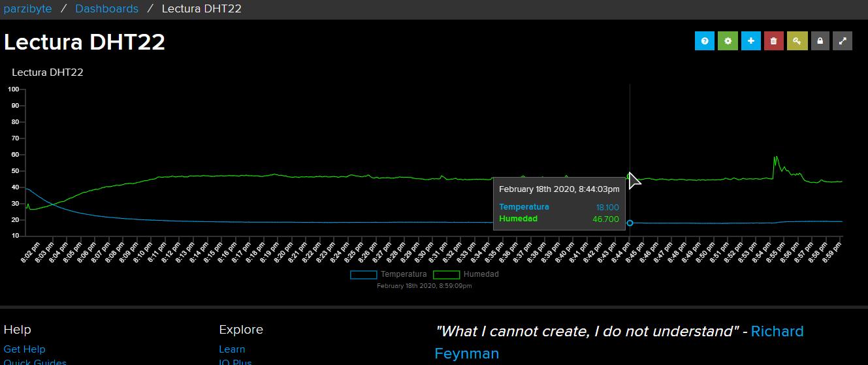The image size is (868, 365).
Task: Open dashboard settings with the green gear
Action: (x=728, y=40)
